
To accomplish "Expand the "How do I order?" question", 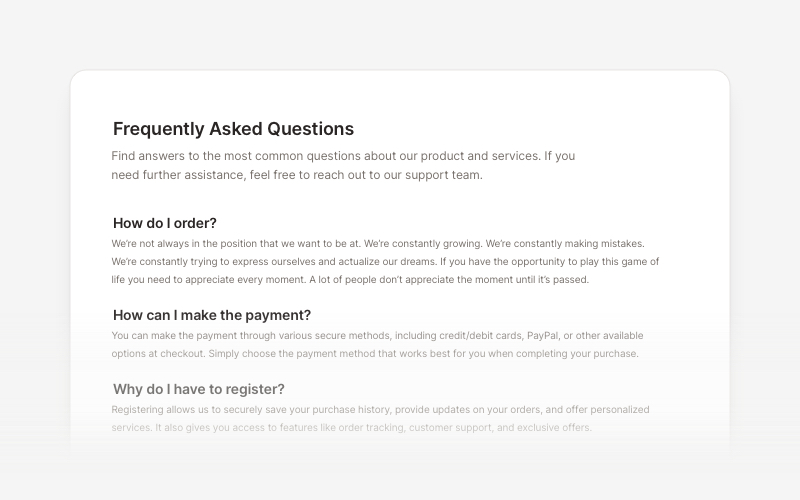I will coord(165,223).
